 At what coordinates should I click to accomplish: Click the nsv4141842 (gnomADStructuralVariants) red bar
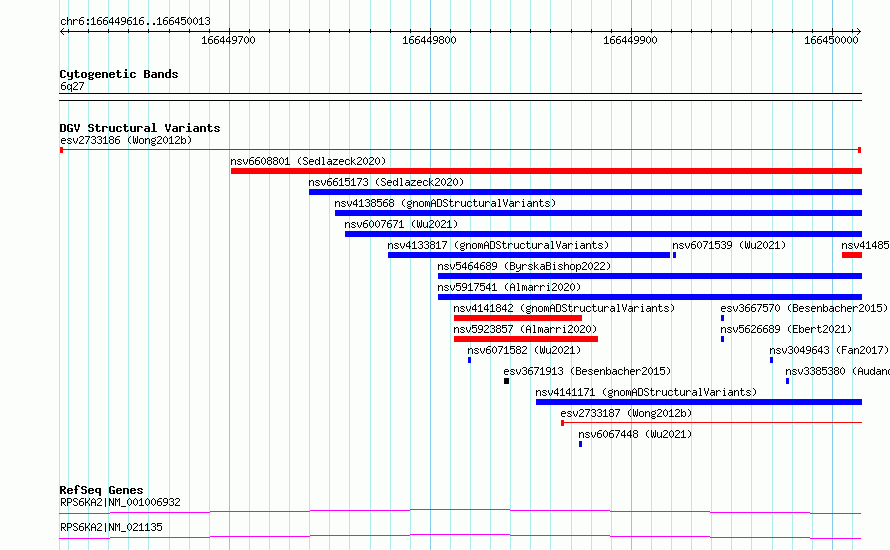[x=518, y=318]
